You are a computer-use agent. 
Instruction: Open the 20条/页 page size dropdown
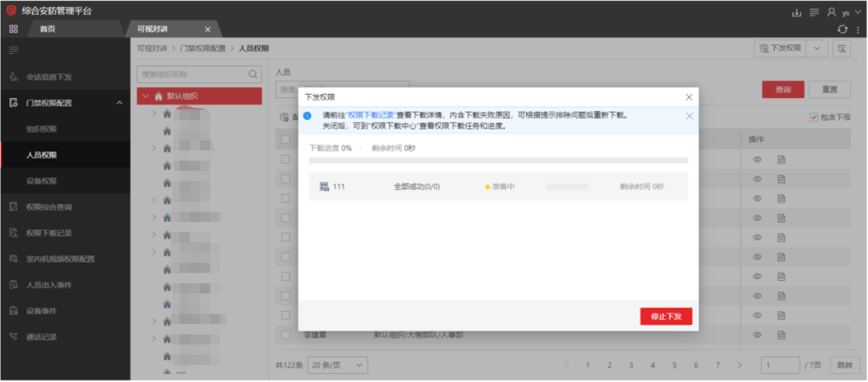[338, 365]
